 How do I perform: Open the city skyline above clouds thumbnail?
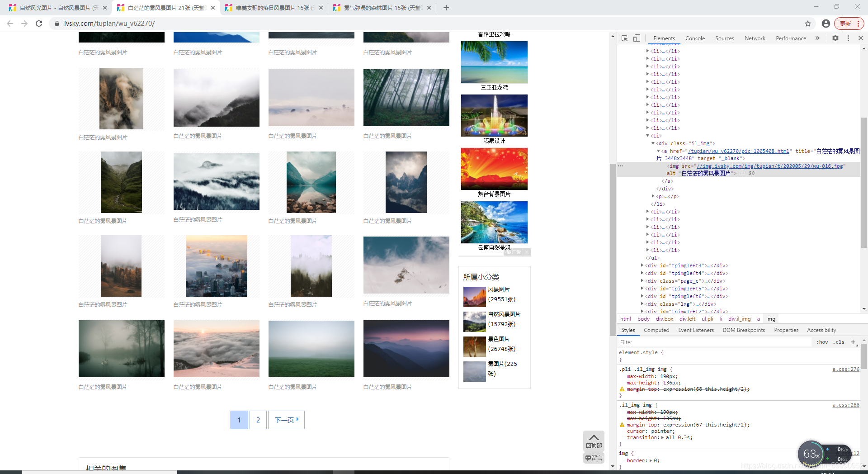click(x=217, y=266)
